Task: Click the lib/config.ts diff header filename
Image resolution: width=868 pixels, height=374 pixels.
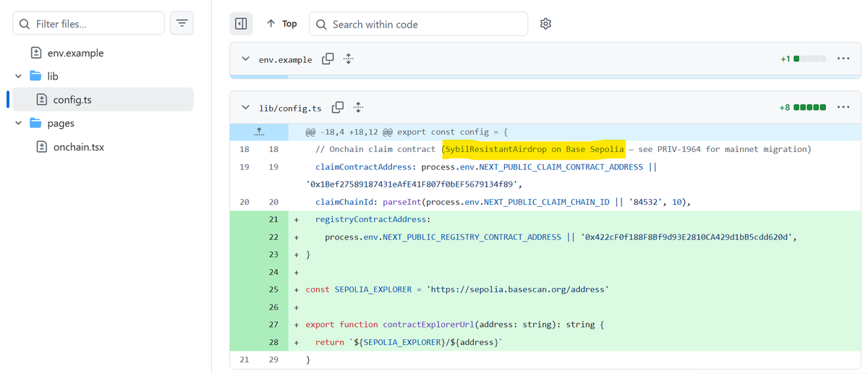Action: click(290, 109)
